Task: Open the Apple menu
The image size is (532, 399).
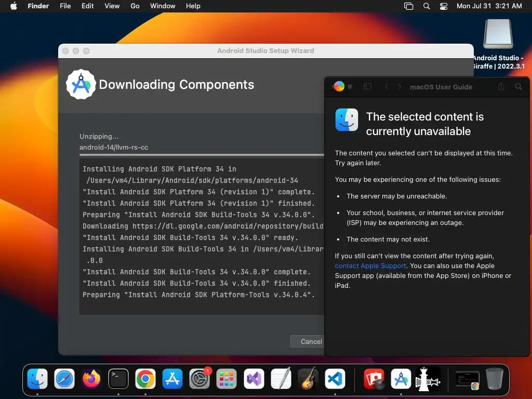Action: point(14,6)
